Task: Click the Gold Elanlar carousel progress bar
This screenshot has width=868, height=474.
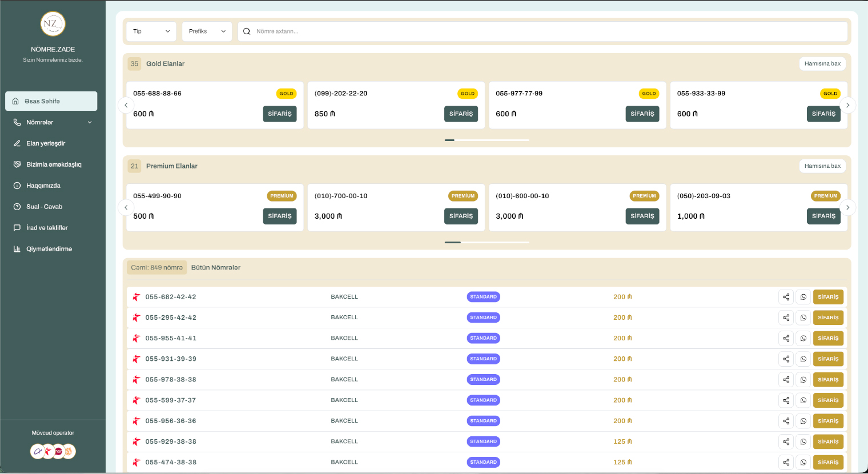Action: [x=487, y=140]
